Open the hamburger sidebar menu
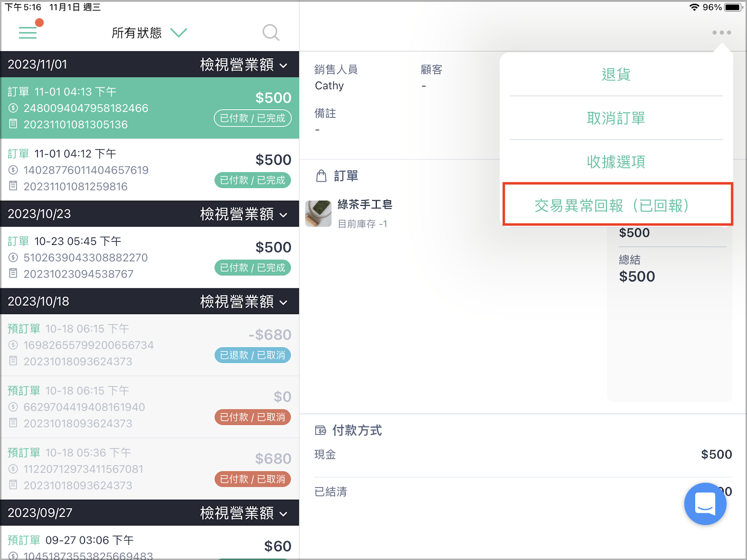The image size is (747, 560). pos(28,32)
